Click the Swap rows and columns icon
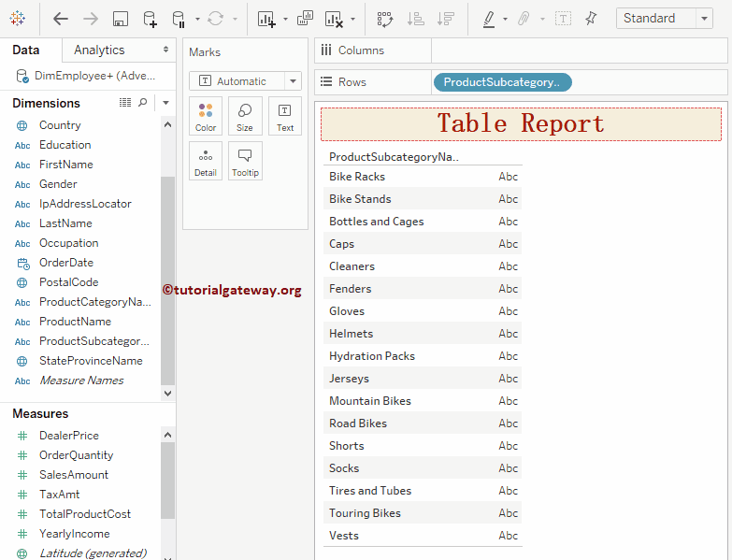The image size is (732, 560). (384, 19)
